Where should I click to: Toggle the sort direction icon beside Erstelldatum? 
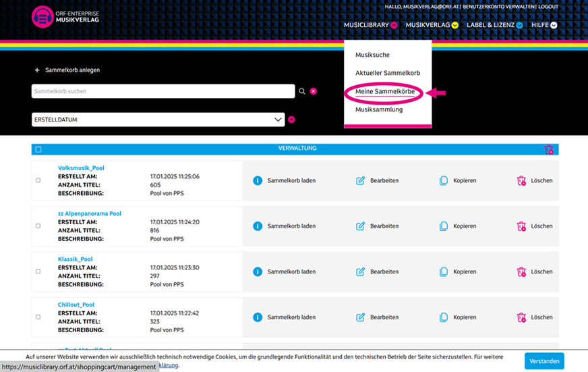(x=292, y=119)
